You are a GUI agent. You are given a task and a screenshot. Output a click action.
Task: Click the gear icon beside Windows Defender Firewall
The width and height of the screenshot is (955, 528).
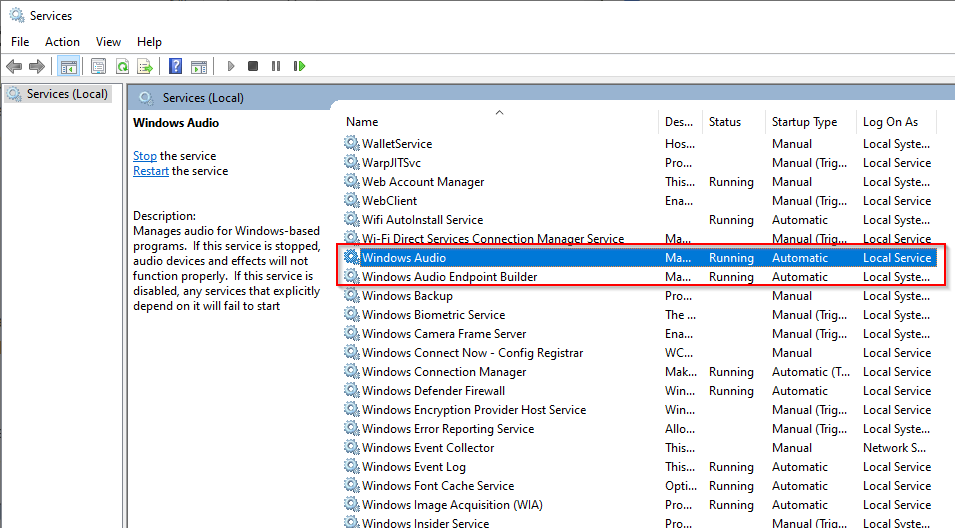[351, 390]
